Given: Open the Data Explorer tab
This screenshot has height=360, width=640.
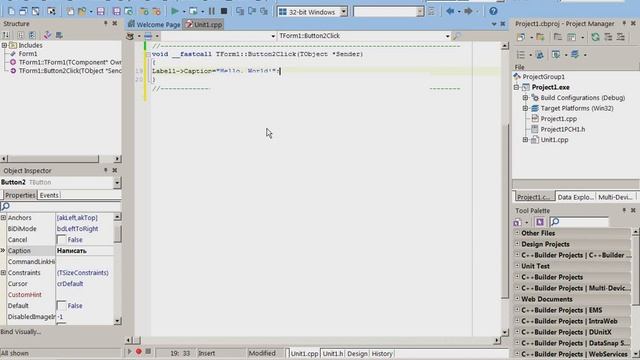Looking at the screenshot, I should (575, 197).
